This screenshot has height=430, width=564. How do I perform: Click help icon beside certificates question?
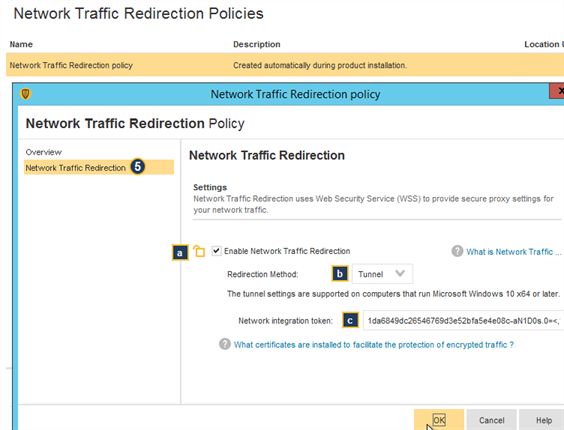click(225, 344)
